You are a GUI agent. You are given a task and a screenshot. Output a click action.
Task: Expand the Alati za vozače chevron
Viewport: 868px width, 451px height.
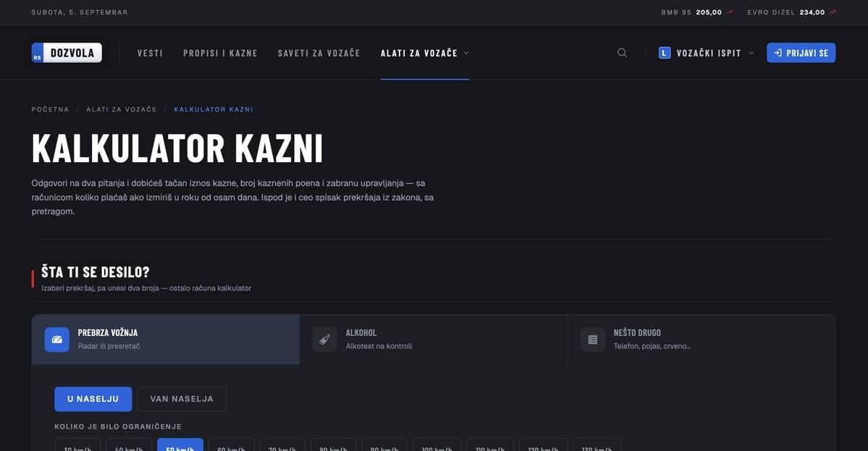pyautogui.click(x=466, y=53)
